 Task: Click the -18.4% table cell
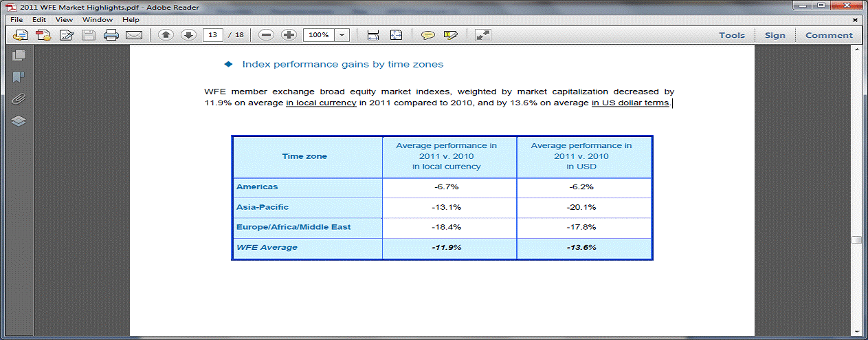pos(449,226)
